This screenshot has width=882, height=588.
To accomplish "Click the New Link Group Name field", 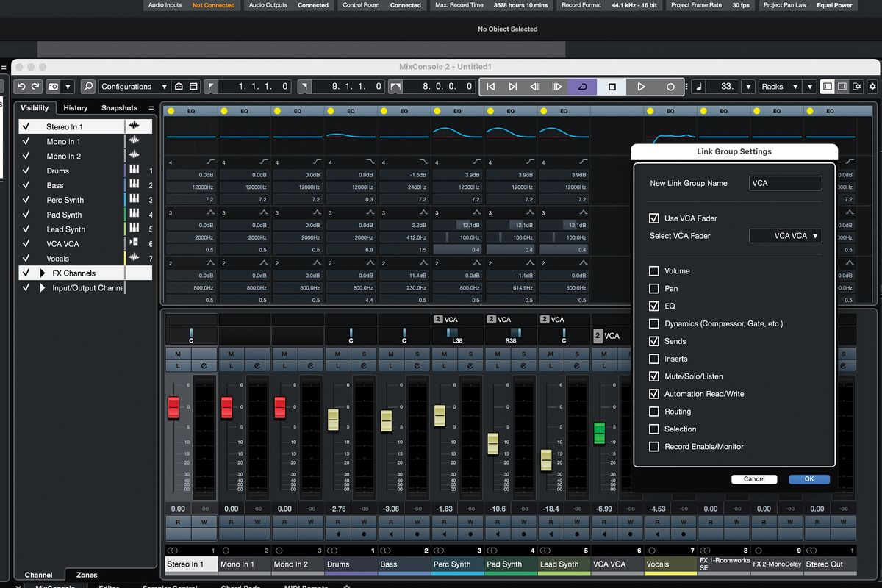I will coord(785,183).
